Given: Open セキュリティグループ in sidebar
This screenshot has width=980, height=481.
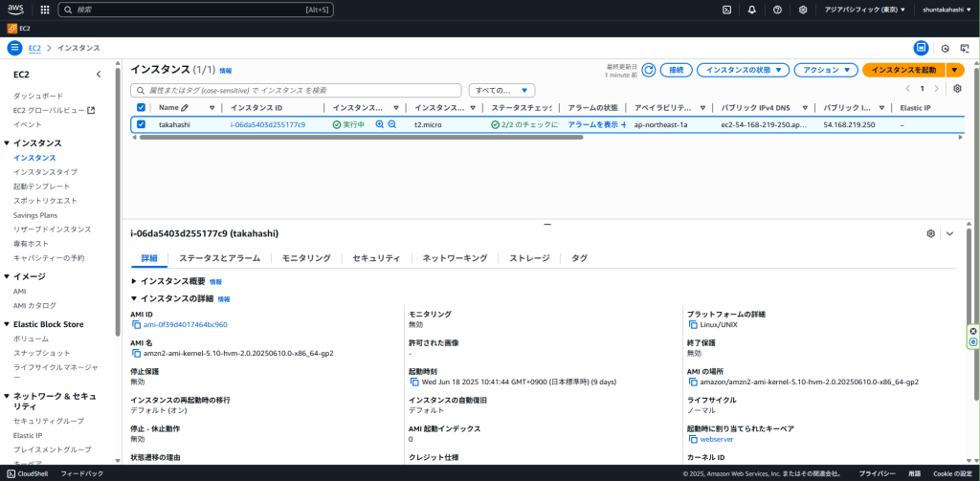Looking at the screenshot, I should point(49,421).
